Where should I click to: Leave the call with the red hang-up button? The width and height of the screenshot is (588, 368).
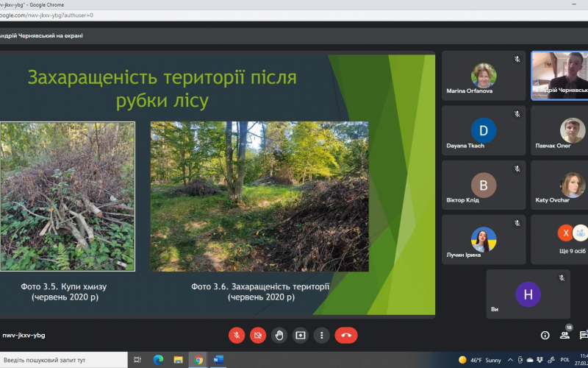tap(346, 336)
